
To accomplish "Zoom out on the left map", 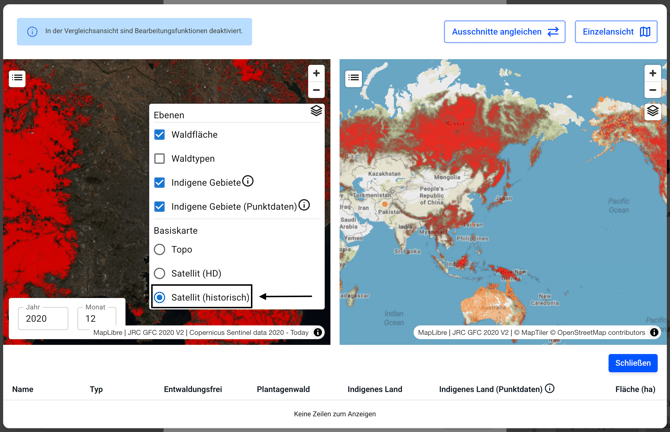I will click(316, 90).
